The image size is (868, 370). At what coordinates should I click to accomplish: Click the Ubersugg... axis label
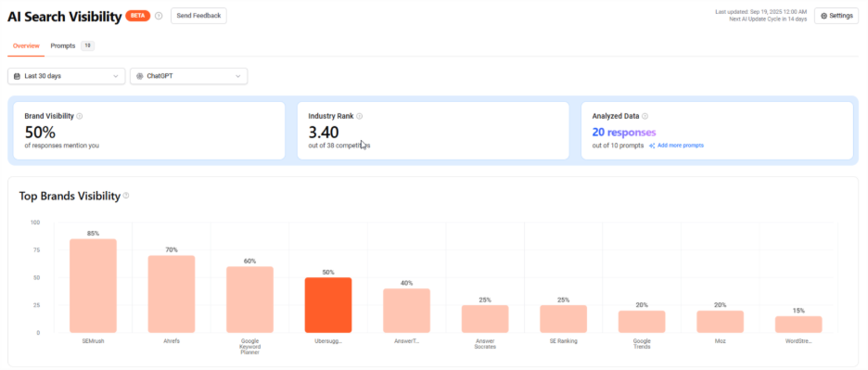point(328,341)
